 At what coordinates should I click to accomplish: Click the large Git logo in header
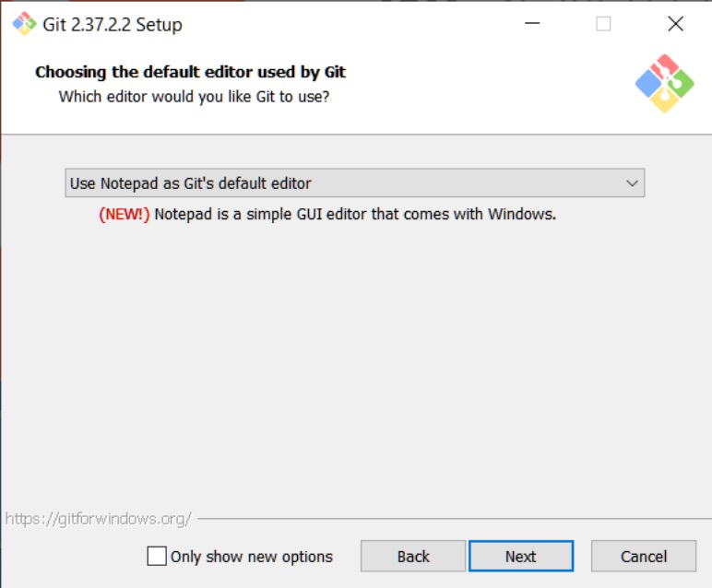point(664,84)
